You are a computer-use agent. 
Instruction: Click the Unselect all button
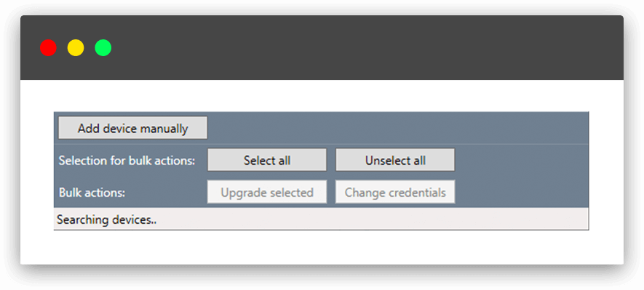pyautogui.click(x=395, y=160)
